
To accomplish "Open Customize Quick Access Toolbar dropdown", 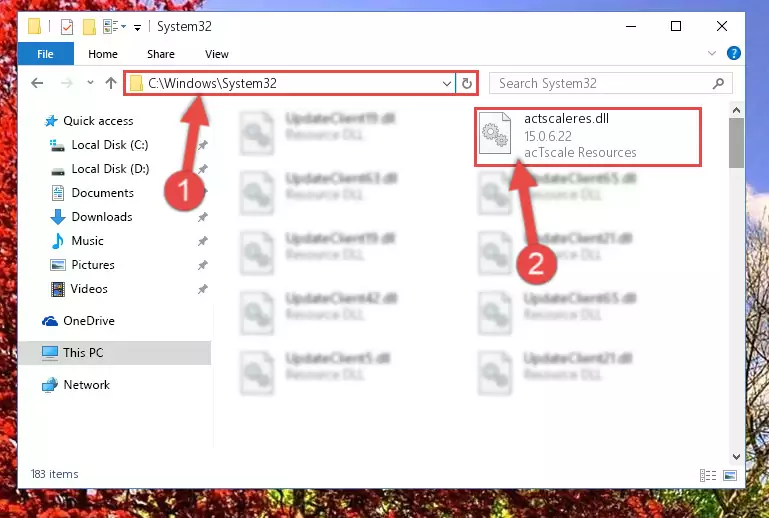I will pos(138,27).
